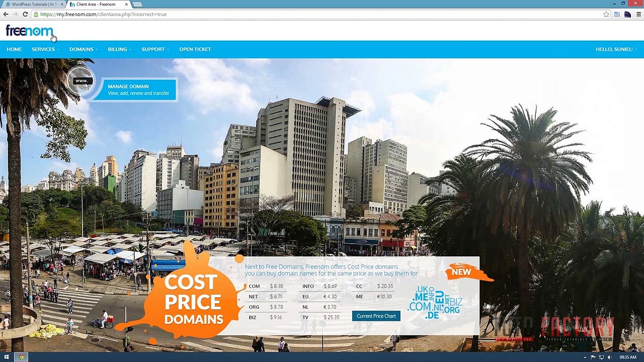Image resolution: width=644 pixels, height=362 pixels.
Task: Open Chrome hamburger menu
Action: (638, 14)
